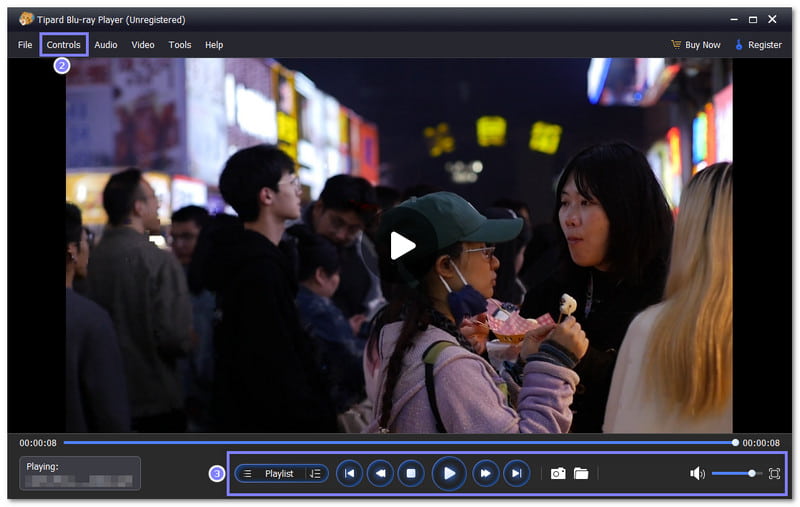Play the video from the control bar
This screenshot has width=800, height=507.
point(449,474)
